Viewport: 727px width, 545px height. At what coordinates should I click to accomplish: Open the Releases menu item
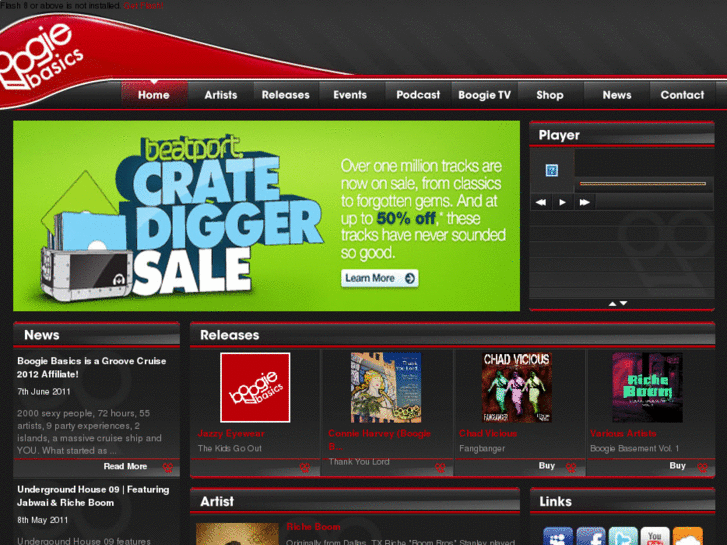286,95
